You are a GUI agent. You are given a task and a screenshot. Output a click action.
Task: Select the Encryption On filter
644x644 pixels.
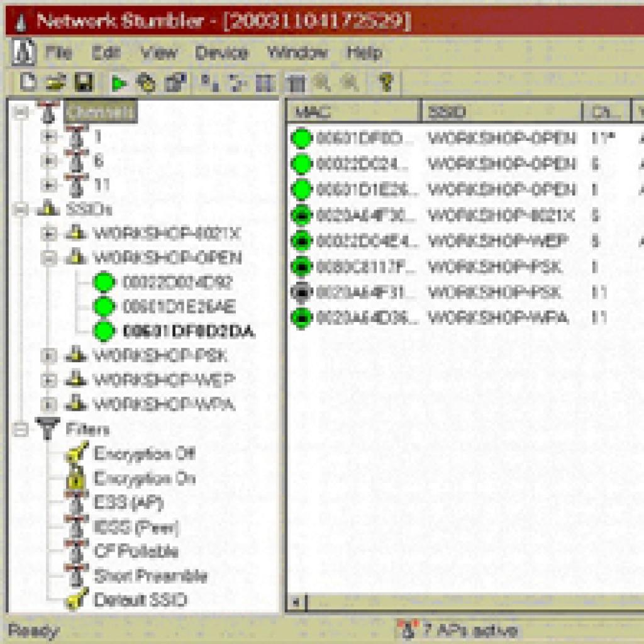point(145,479)
